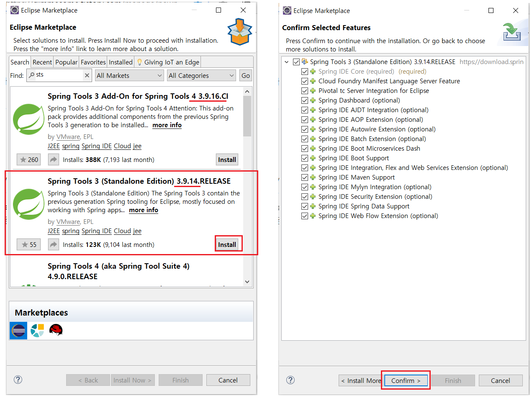This screenshot has height=398, width=532.
Task: Click scroll-up arrow of the results list
Action: [x=247, y=92]
